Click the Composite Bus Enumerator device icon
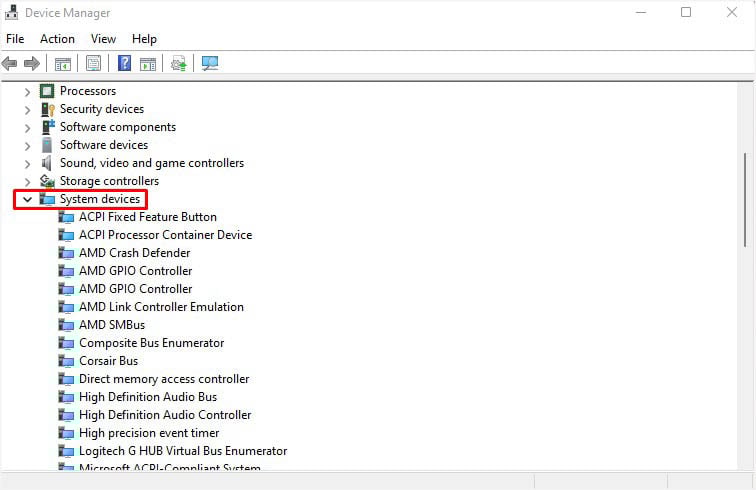The height and width of the screenshot is (490, 756). pos(66,343)
